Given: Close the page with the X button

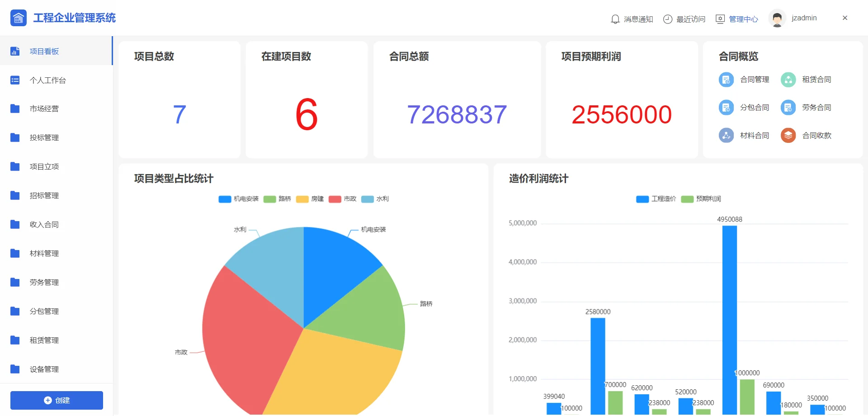Looking at the screenshot, I should tap(845, 18).
